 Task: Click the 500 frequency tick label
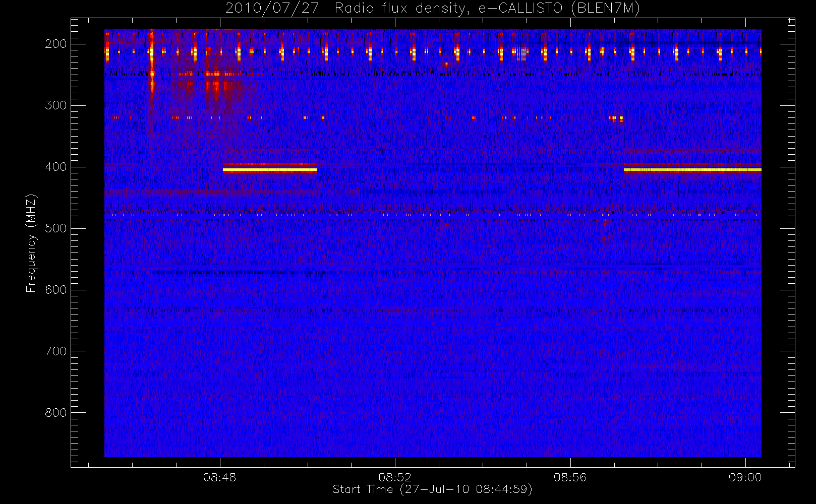pos(56,228)
